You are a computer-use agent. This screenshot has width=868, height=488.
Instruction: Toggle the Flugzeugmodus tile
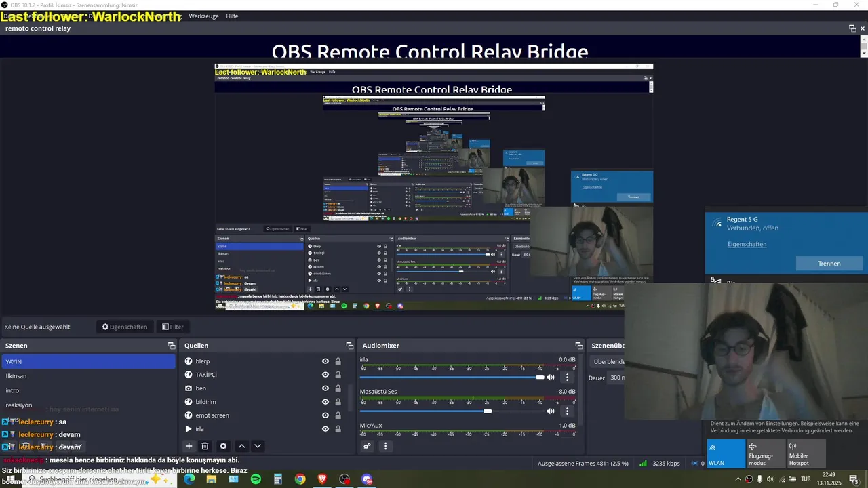point(766,453)
